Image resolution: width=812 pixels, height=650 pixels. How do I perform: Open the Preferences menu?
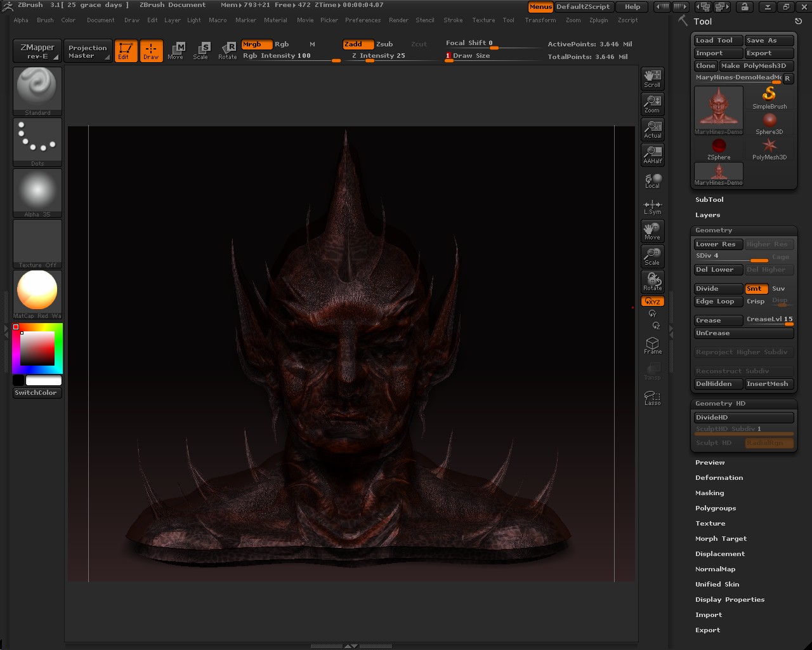pos(363,20)
